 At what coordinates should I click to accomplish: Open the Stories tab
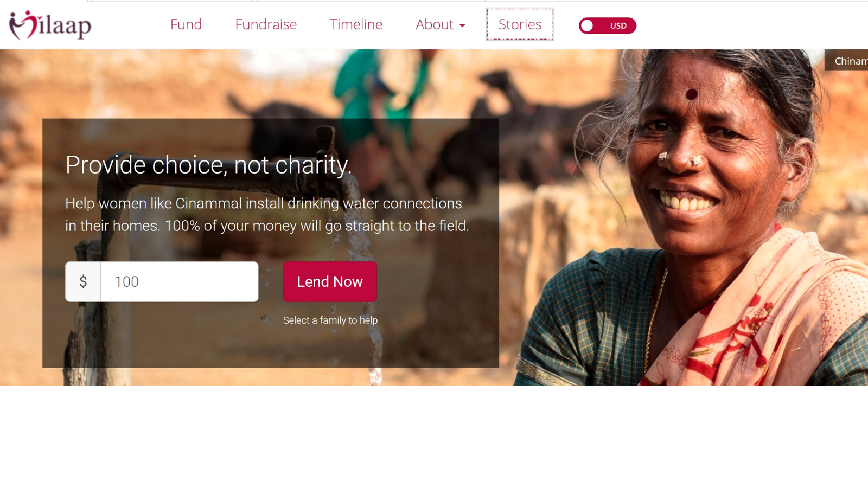[x=520, y=24]
